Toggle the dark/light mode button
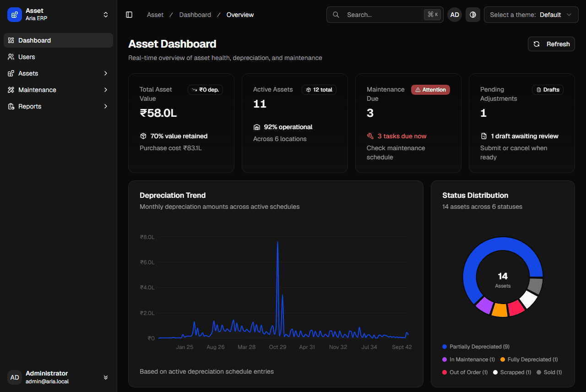This screenshot has width=586, height=392. click(473, 15)
